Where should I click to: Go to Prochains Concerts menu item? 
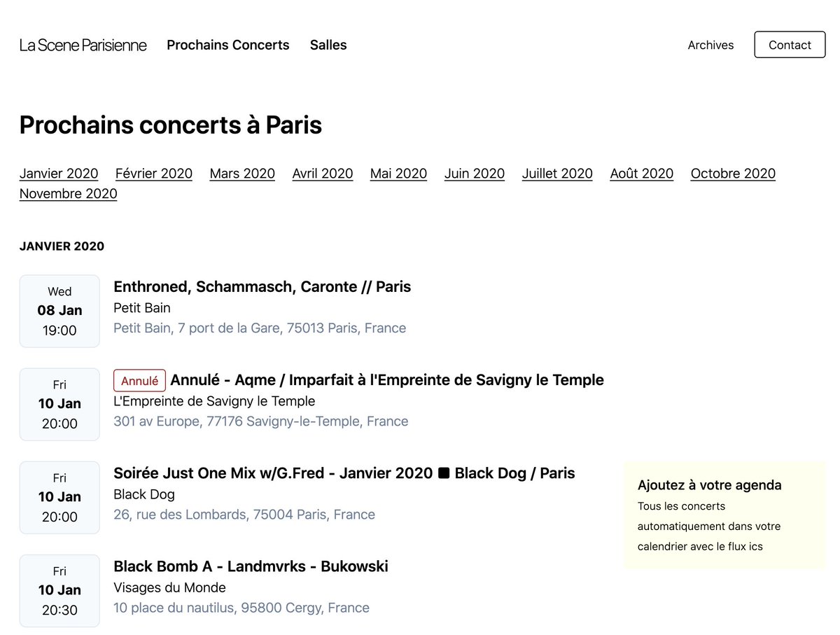tap(228, 45)
